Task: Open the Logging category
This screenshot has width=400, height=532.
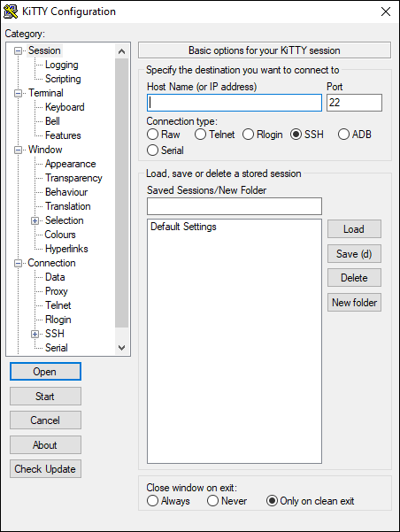Action: coord(61,65)
